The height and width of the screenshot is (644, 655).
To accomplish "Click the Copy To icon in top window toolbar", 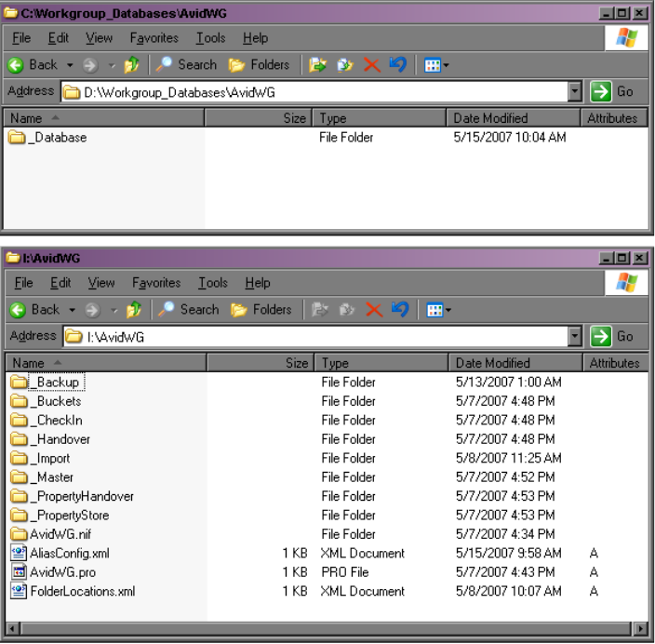I will click(x=345, y=65).
